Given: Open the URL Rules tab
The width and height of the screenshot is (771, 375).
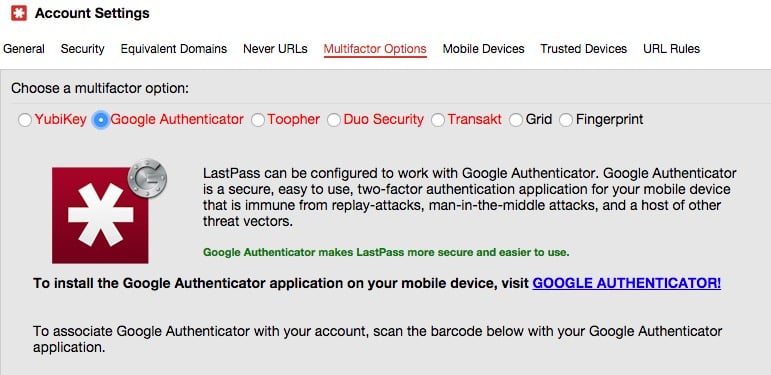Looking at the screenshot, I should [x=671, y=49].
